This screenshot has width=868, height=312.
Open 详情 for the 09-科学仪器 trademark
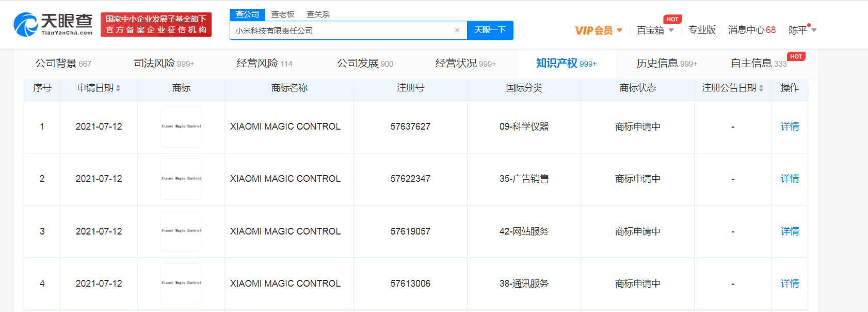click(790, 127)
